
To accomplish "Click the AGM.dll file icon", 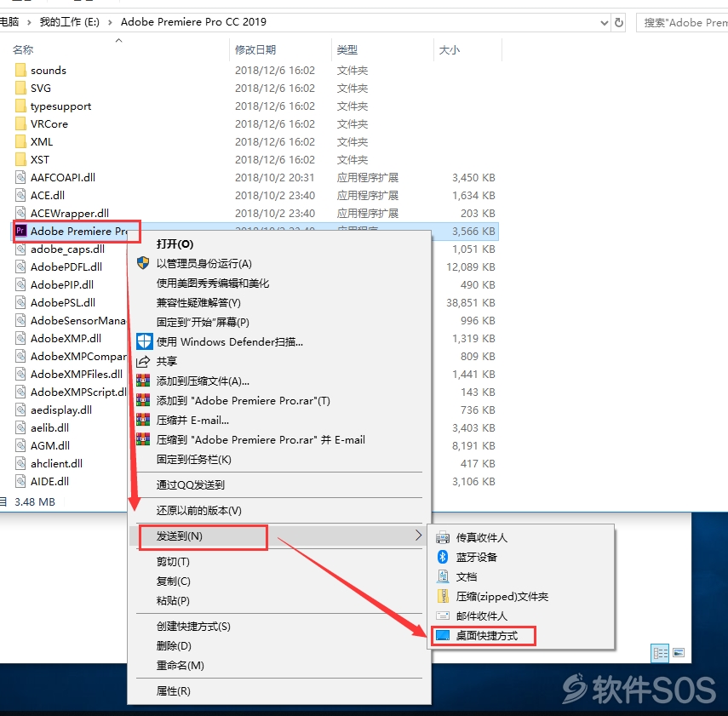I will [20, 445].
